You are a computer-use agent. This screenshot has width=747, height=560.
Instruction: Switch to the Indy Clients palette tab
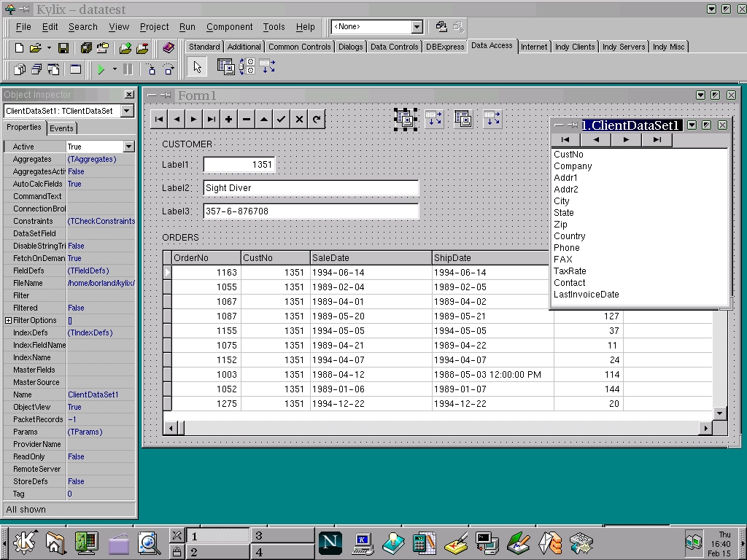tap(575, 47)
